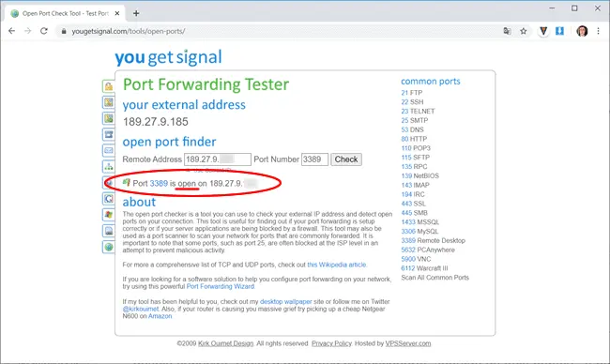Select port 139 NetBIOS

[x=419, y=175]
